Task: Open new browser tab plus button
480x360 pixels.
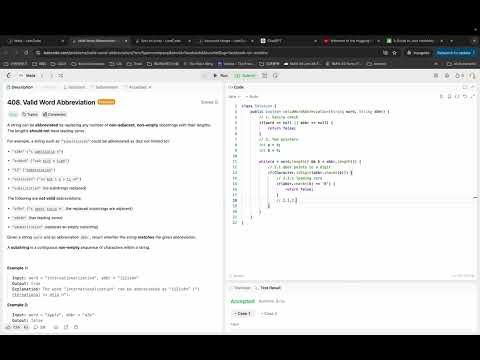Action: pyautogui.click(x=451, y=41)
